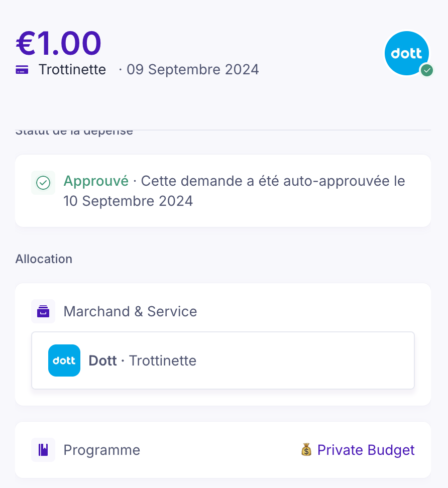Open the Private Budget programme link
The width and height of the screenshot is (448, 488).
click(x=366, y=450)
